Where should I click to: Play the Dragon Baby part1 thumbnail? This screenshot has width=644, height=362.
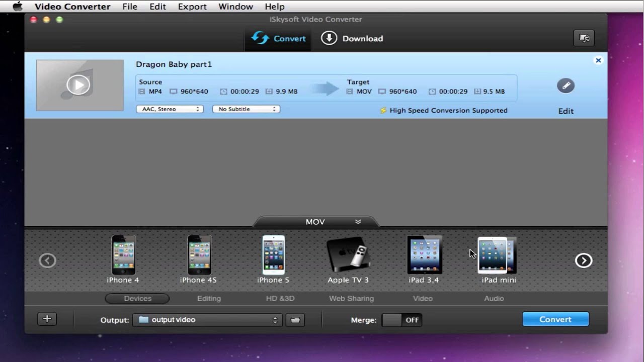(x=78, y=85)
